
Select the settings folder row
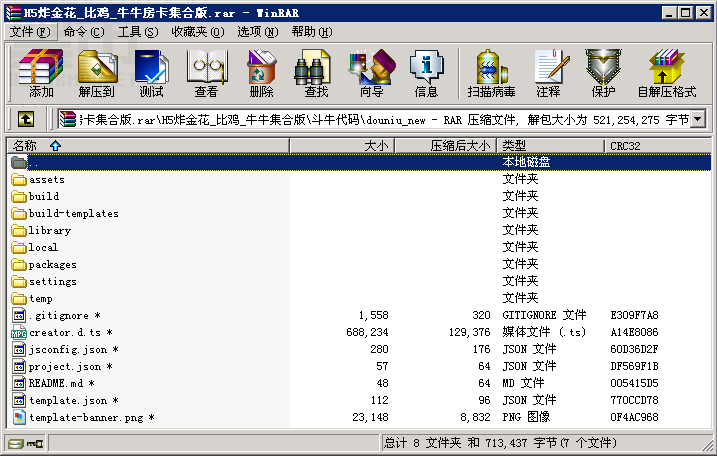pos(360,281)
